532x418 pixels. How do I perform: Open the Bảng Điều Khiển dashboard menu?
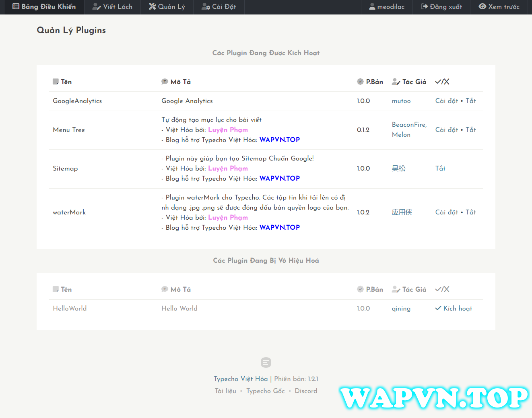(x=44, y=7)
